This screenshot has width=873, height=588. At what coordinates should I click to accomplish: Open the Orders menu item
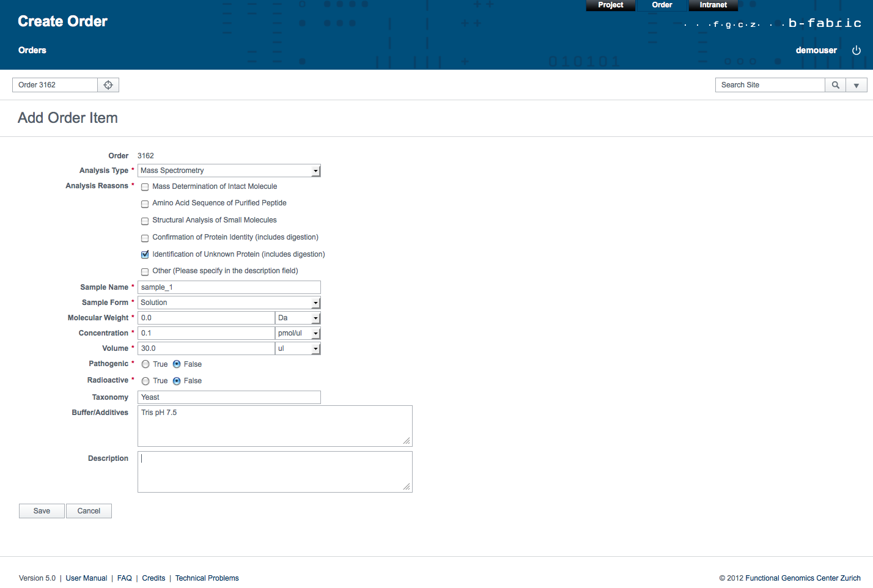(x=32, y=50)
